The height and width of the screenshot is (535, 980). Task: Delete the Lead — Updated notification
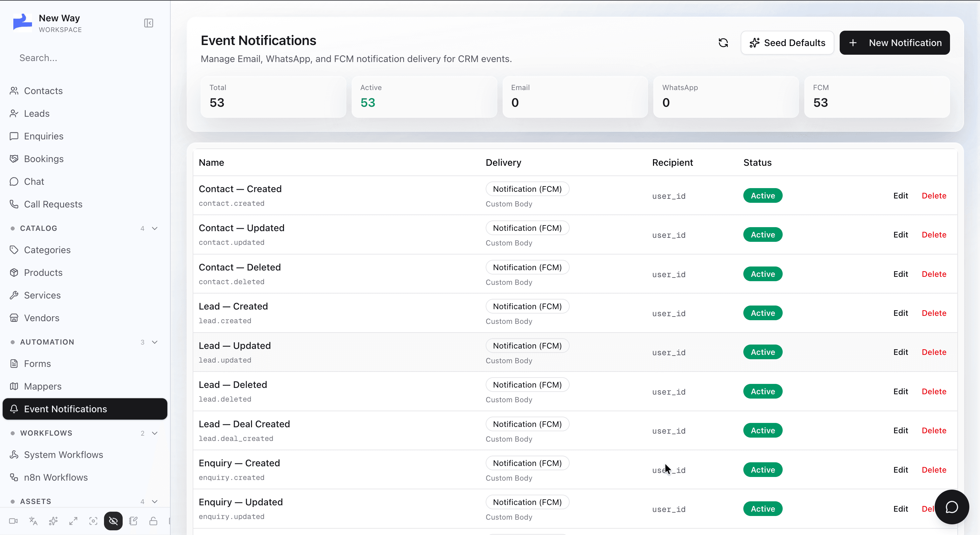click(934, 352)
